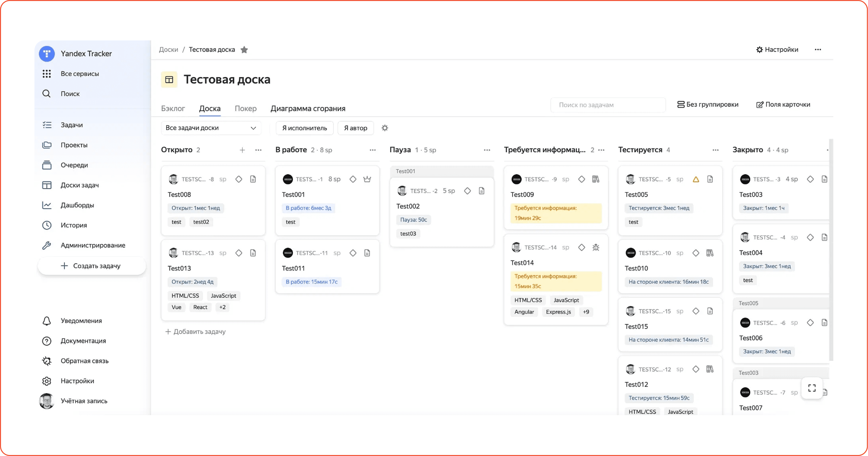The image size is (868, 456).
Task: Click the bug icon for Обратная связь
Action: pyautogui.click(x=47, y=361)
